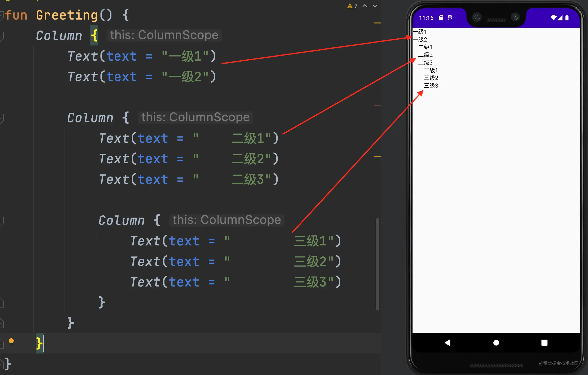Click the warning triangle inspection indicator
Screen dimensions: 588x375
coord(350,6)
